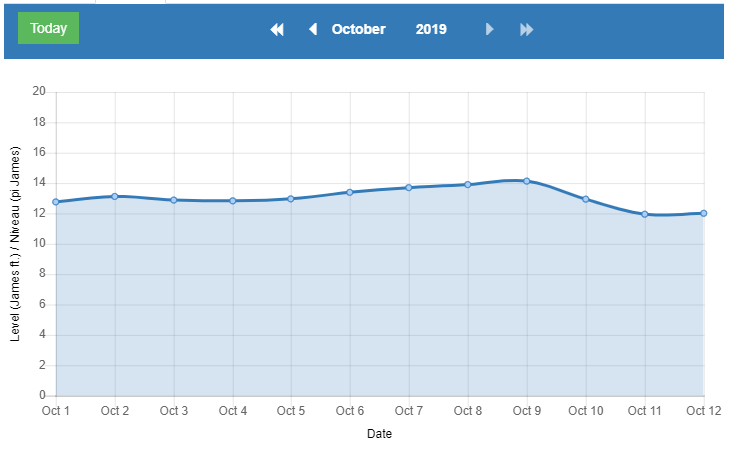This screenshot has width=740, height=450.
Task: Click the peak data point at Oct 9
Action: 527,181
